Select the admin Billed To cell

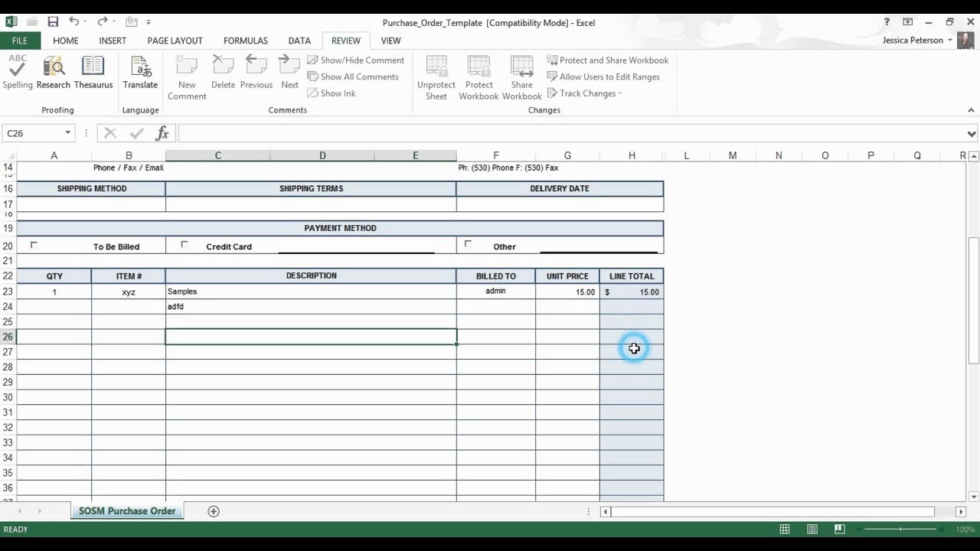[x=495, y=292]
